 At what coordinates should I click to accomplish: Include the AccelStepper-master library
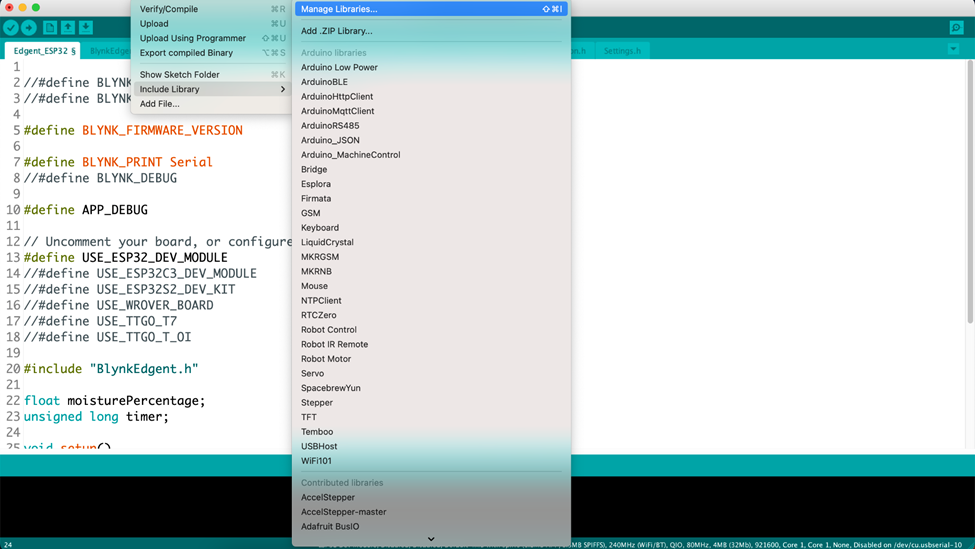431,512
